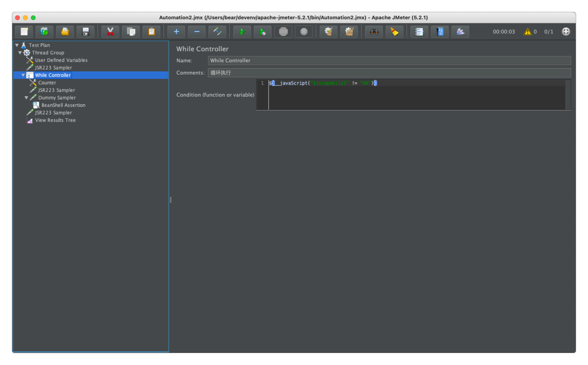588x365 pixels.
Task: Click the While Controller panel heading
Action: 202,49
